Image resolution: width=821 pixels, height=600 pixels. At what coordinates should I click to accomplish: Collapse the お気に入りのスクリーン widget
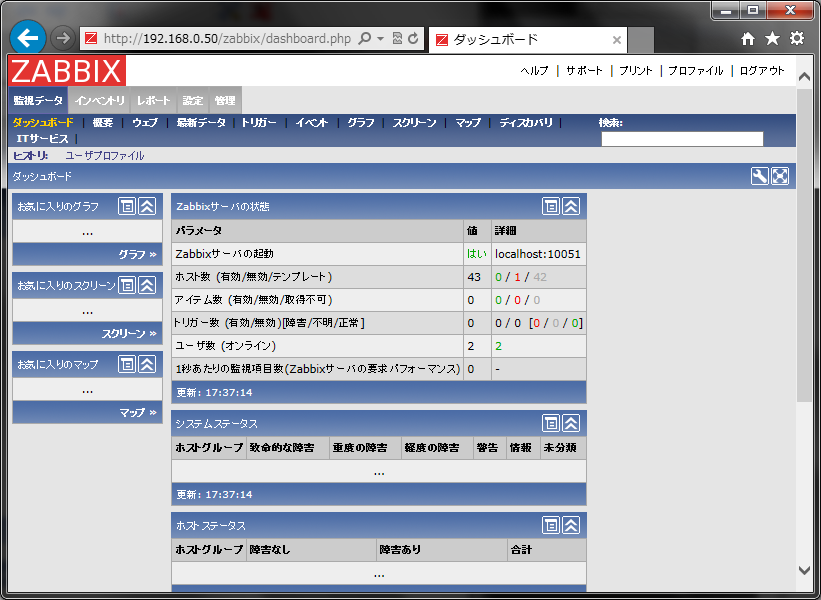pos(147,285)
